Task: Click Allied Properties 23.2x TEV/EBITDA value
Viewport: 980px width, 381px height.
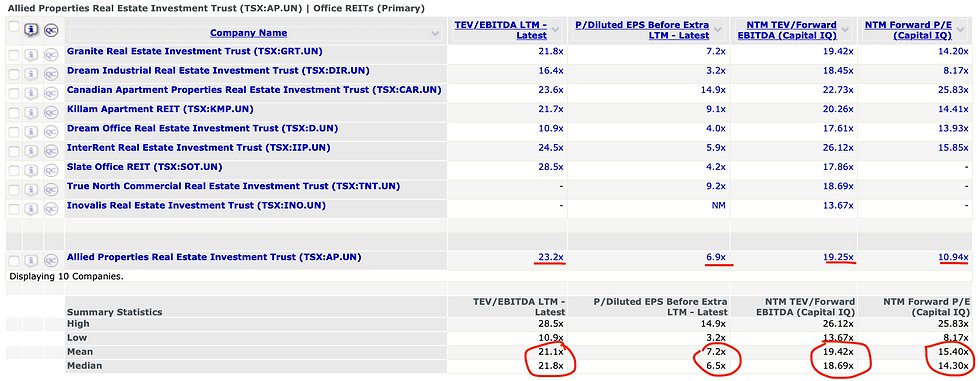Action: tap(551, 257)
